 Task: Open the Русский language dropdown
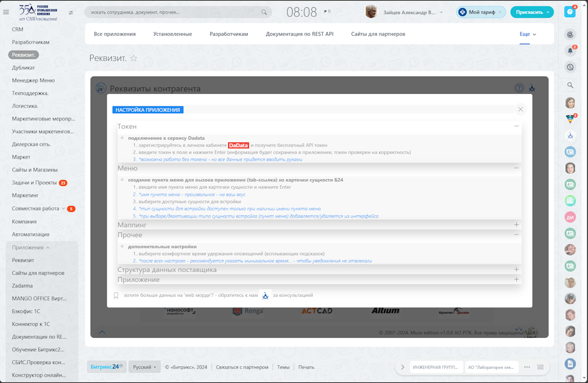click(144, 367)
